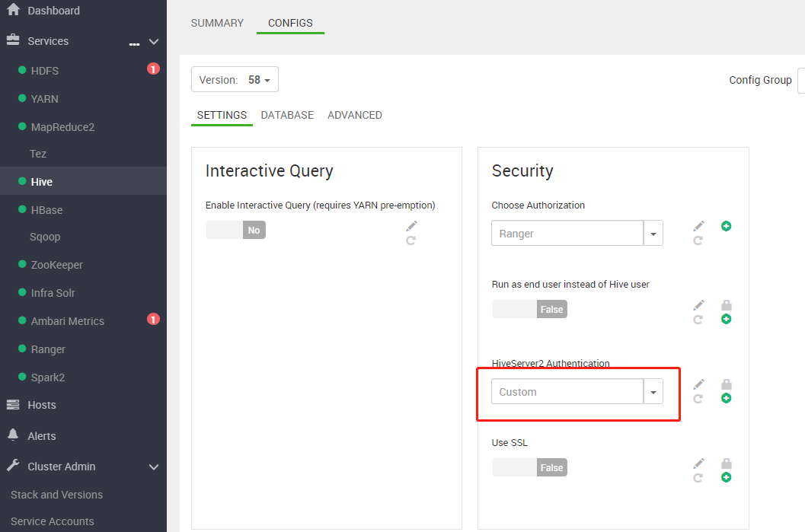Click lock icon for Run as end user
This screenshot has width=805, height=532.
click(726, 305)
